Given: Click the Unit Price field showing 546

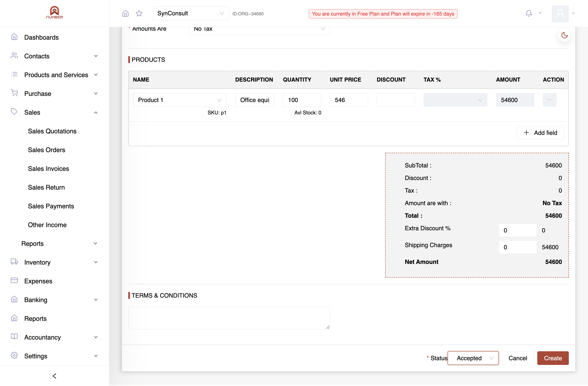Looking at the screenshot, I should click(x=349, y=100).
